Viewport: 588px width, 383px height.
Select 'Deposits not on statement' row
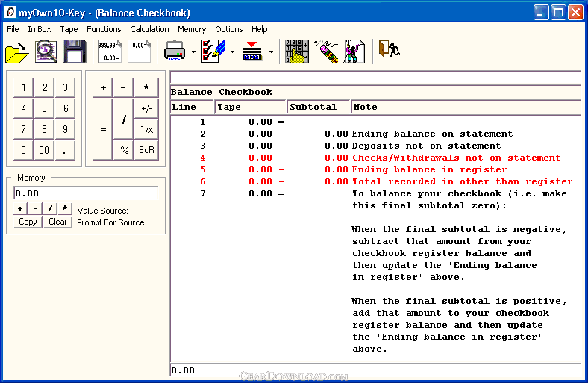click(375, 146)
